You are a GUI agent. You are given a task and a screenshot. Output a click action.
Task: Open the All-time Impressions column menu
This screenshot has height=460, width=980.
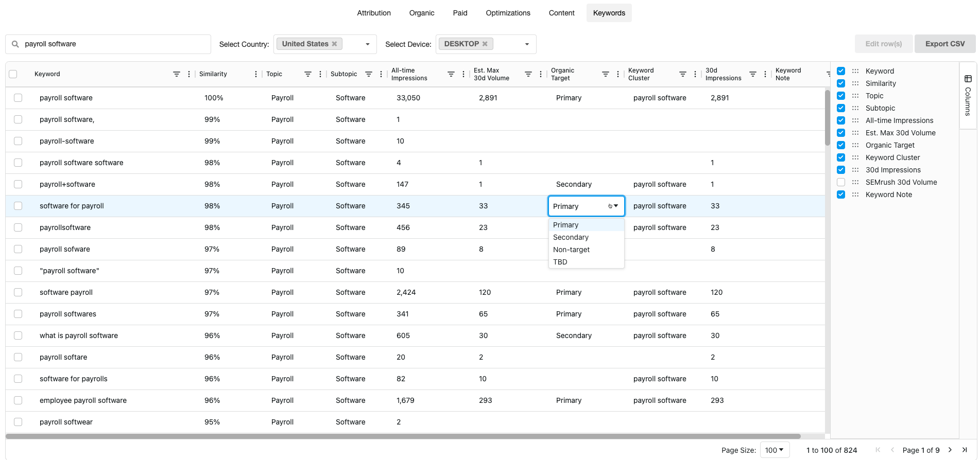click(x=463, y=74)
